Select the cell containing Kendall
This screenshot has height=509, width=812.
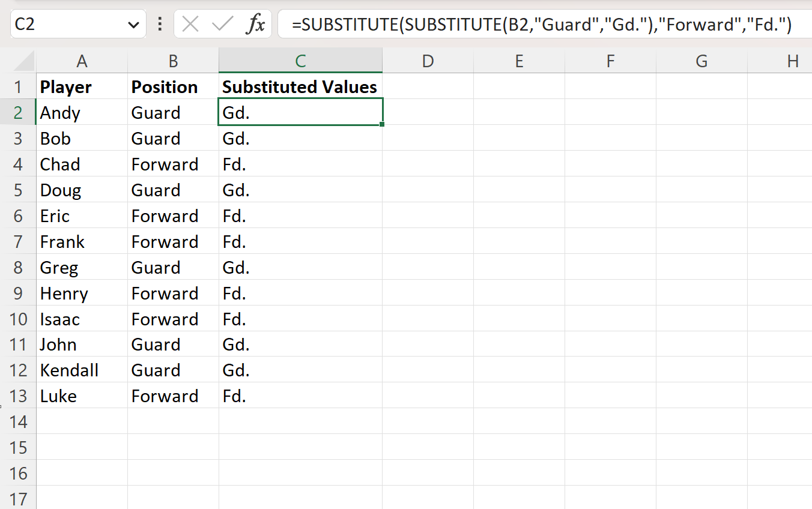(x=82, y=370)
